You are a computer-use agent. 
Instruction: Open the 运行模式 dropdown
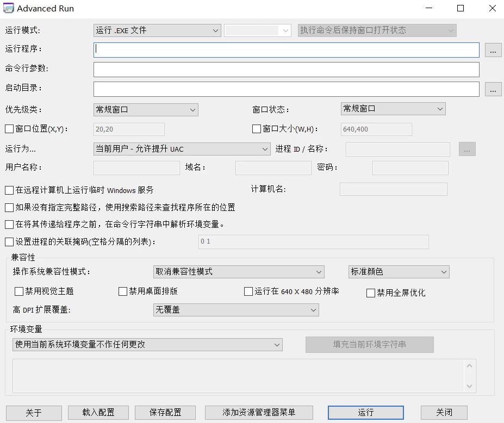pyautogui.click(x=157, y=30)
